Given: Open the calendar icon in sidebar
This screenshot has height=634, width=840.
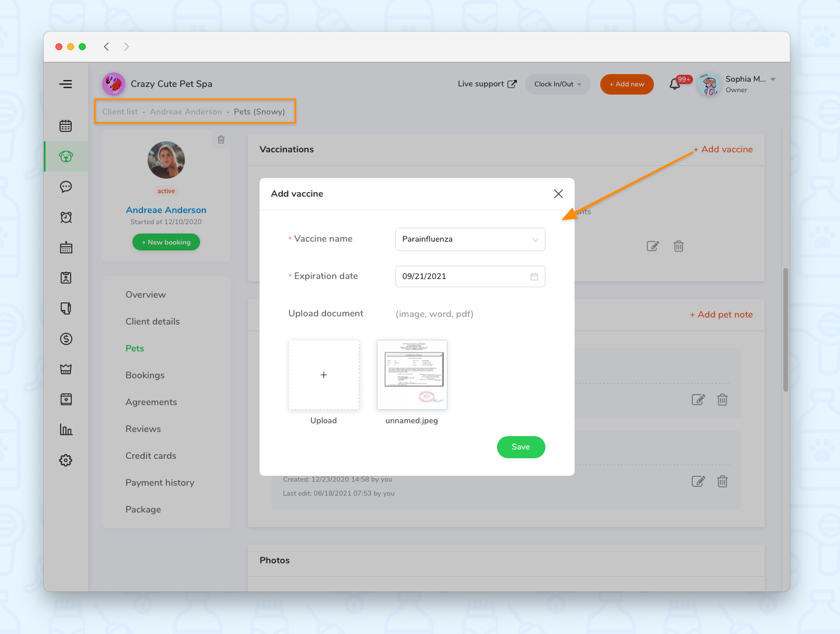Looking at the screenshot, I should [66, 126].
